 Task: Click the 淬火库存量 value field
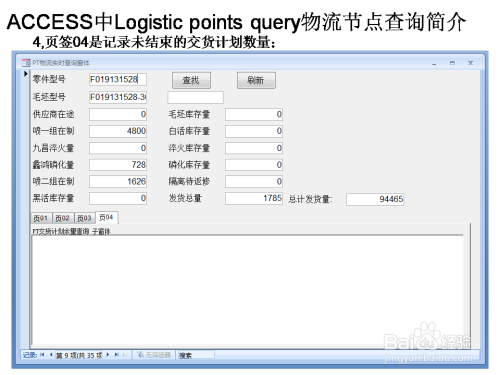click(254, 148)
